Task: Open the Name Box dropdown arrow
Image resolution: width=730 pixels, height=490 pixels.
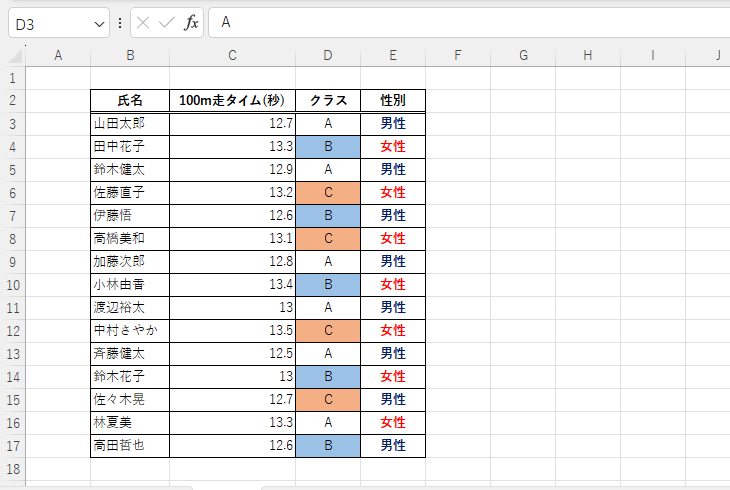Action: tap(99, 24)
